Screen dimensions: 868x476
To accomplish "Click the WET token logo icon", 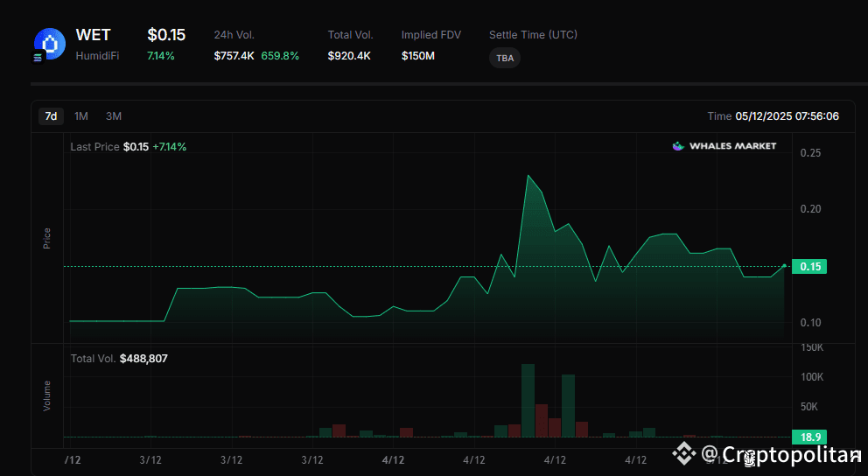I will coord(50,43).
